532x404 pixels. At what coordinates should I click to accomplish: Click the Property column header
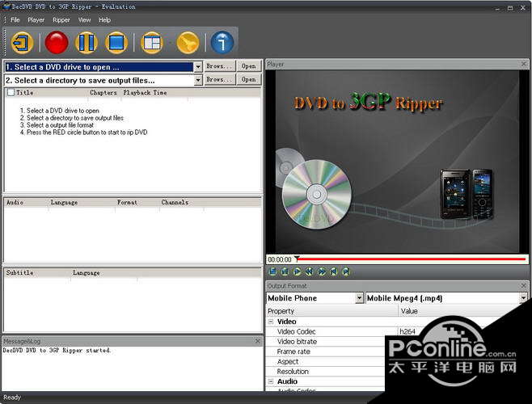tap(332, 311)
